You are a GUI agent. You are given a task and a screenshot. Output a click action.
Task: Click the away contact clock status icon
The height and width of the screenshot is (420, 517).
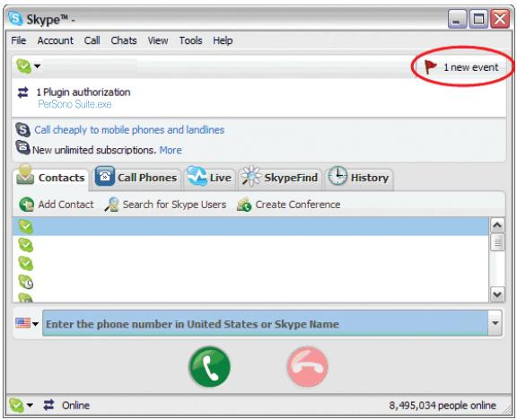coord(26,282)
